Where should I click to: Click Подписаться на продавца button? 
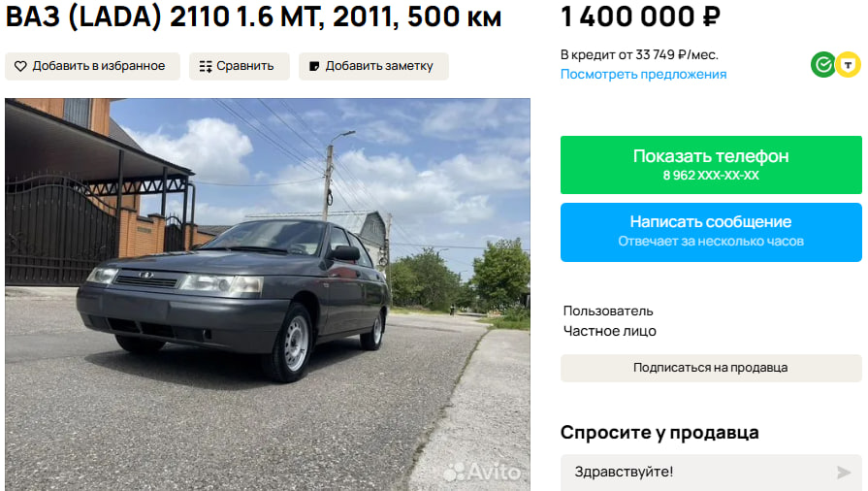[x=711, y=368]
